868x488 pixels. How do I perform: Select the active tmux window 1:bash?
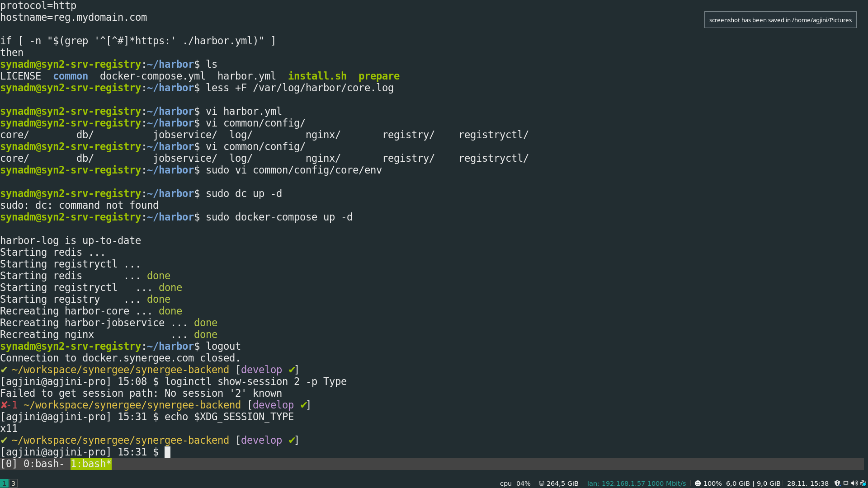pos(90,464)
